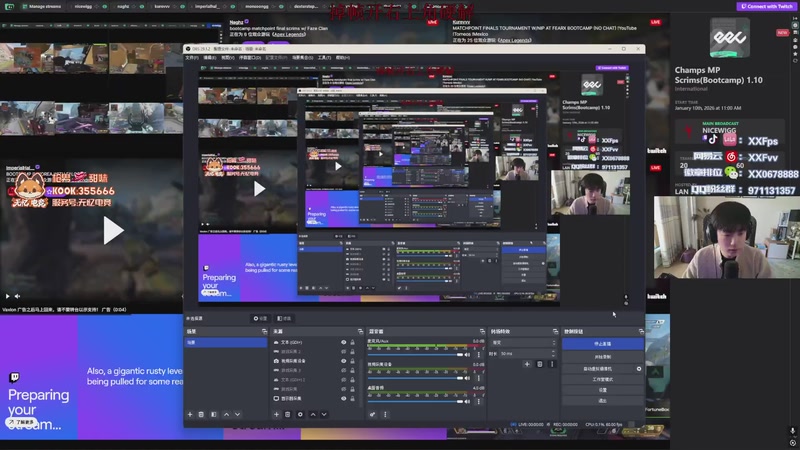800x450 pixels.
Task: Adjust the 麦克风/Aux volume slider
Action: [x=415, y=355]
